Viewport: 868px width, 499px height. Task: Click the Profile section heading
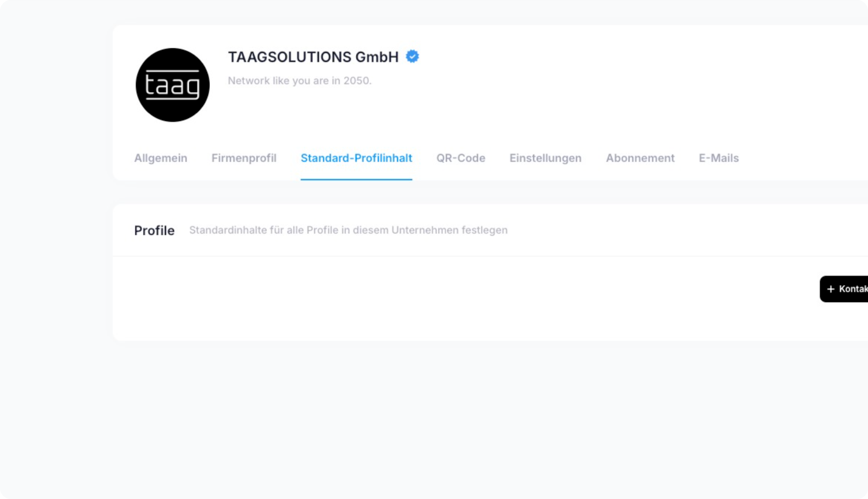coord(154,231)
